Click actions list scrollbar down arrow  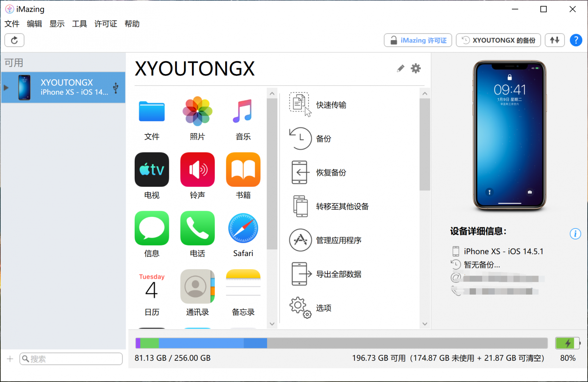425,324
